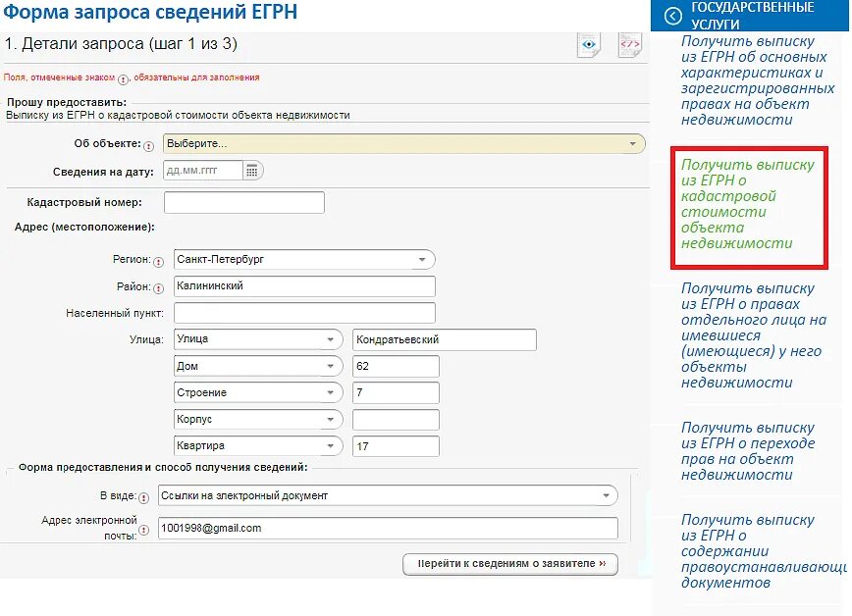Image resolution: width=852 pixels, height=616 pixels.
Task: Click the email field with 1001998@gmail.com
Action: (388, 528)
